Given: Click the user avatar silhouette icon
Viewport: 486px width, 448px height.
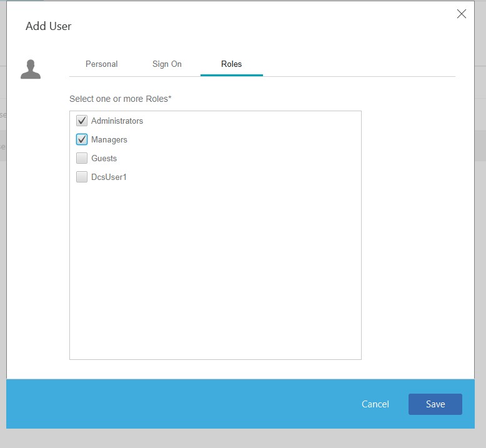Looking at the screenshot, I should point(31,69).
